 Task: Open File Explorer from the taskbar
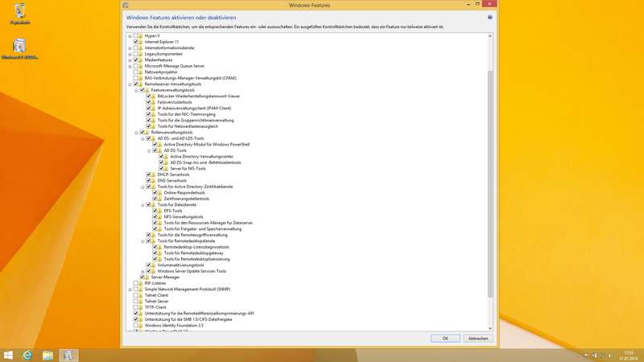[47, 355]
